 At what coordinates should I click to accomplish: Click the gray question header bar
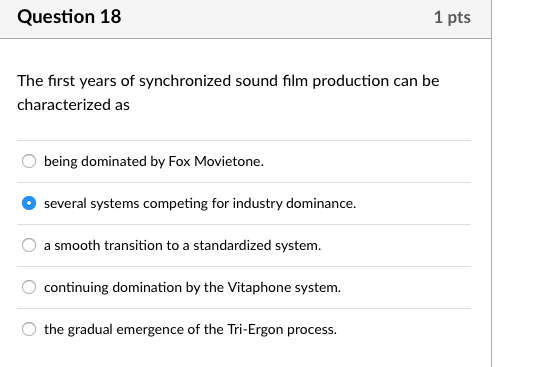click(246, 19)
